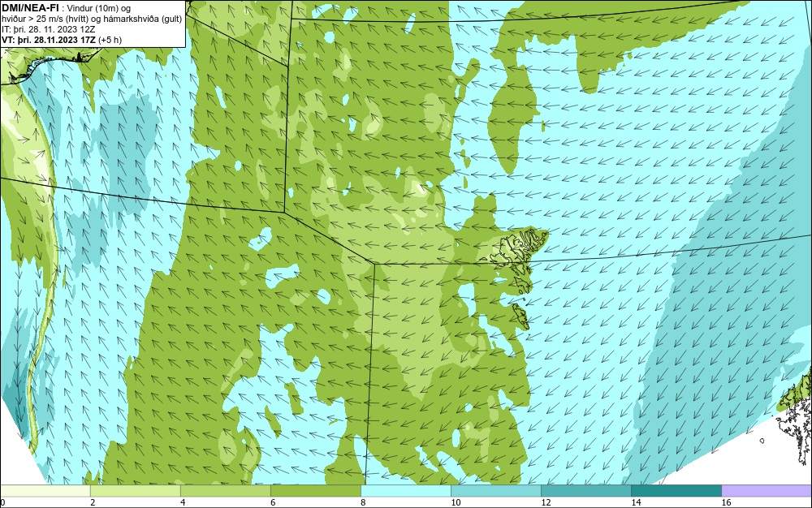This screenshot has height=508, width=812.
Task: Click legend label '12'
Action: coord(546,502)
